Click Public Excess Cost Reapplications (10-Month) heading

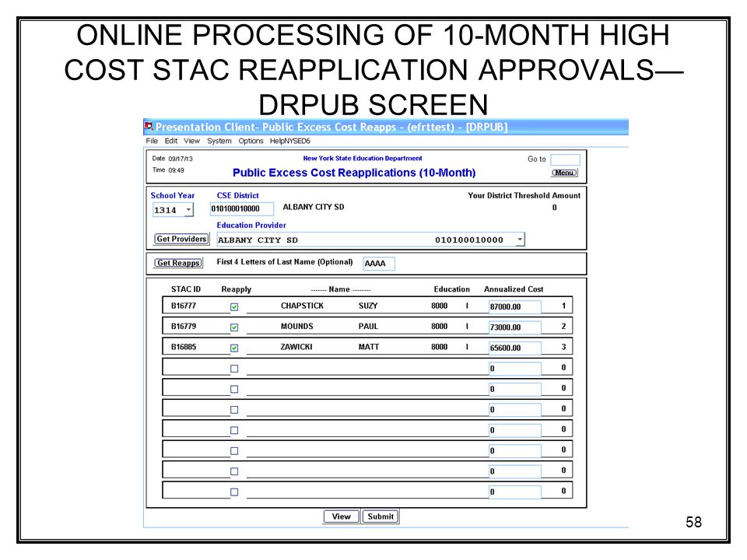pos(354,173)
